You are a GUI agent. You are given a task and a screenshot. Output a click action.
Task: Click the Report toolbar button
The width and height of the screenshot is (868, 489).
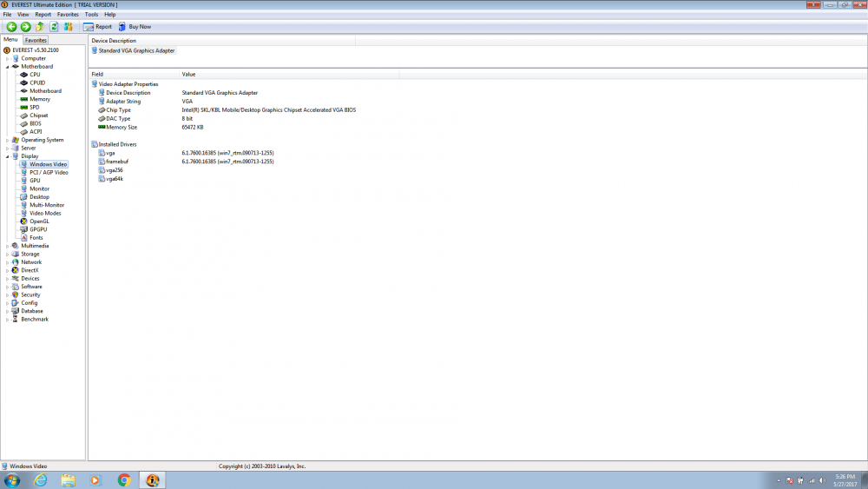click(97, 27)
